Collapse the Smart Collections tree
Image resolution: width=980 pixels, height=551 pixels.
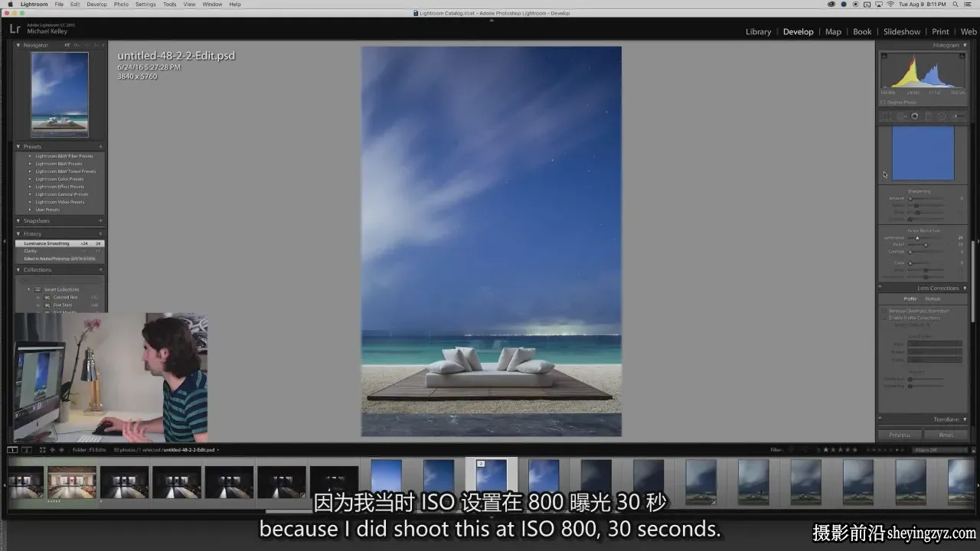(30, 289)
